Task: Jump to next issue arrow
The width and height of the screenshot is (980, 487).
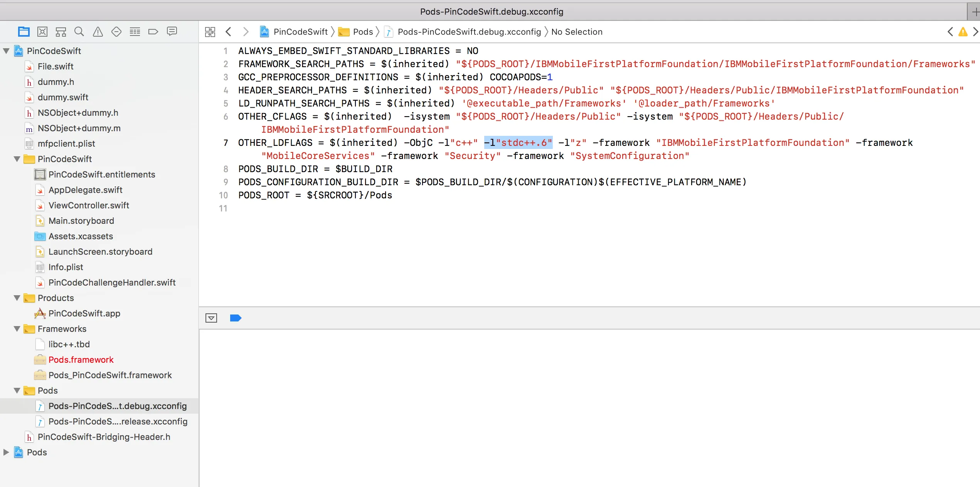Action: (976, 32)
